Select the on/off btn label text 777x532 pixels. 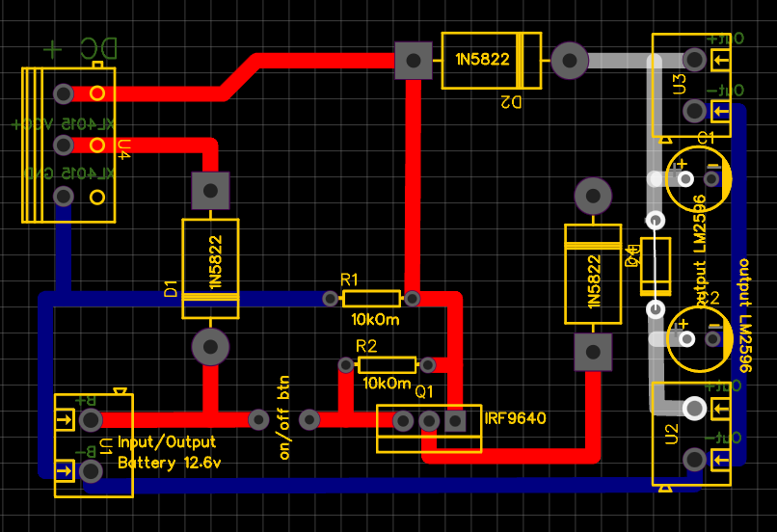284,417
